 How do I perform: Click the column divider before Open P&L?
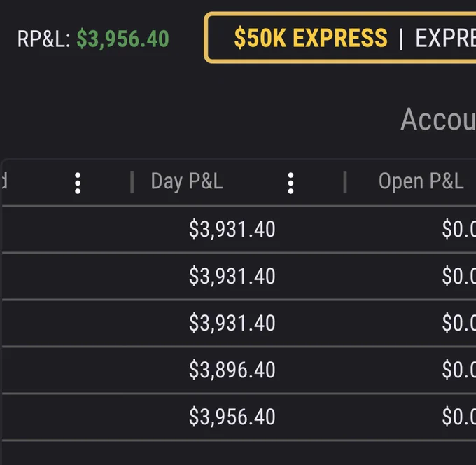345,182
